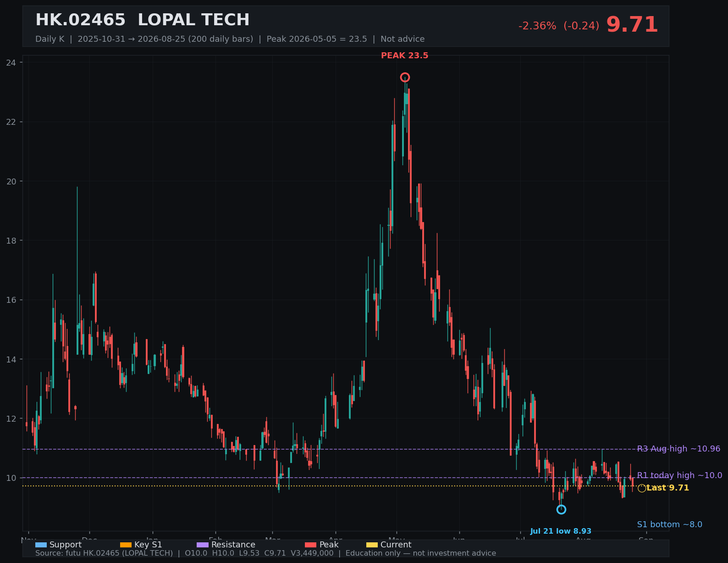The width and height of the screenshot is (728, 563).
Task: Click the y-axis tick label 20
Action: click(11, 181)
